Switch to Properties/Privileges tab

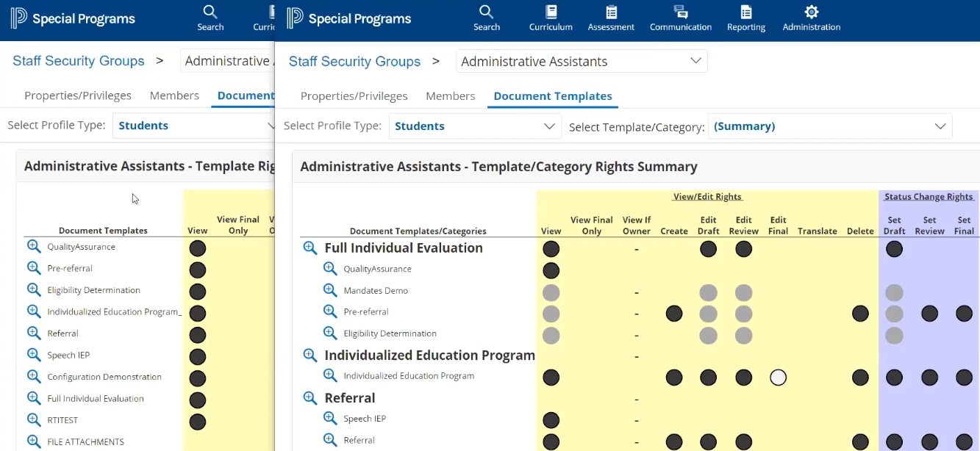coord(354,96)
